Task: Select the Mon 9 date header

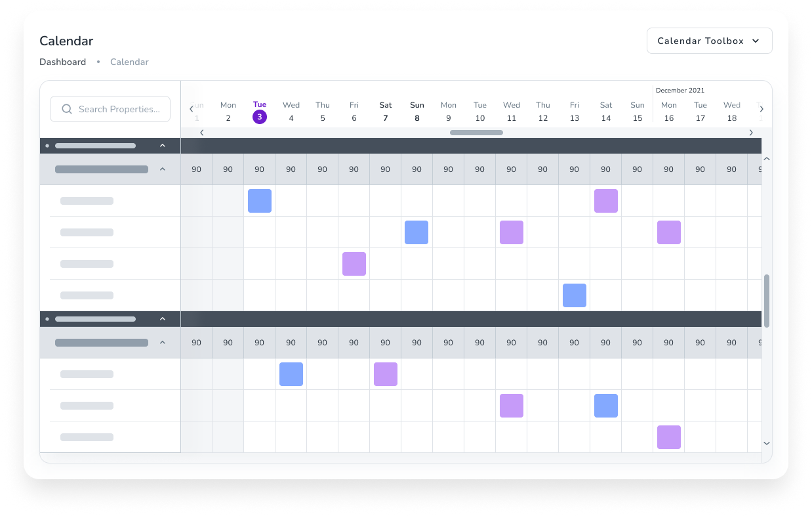Action: point(449,112)
